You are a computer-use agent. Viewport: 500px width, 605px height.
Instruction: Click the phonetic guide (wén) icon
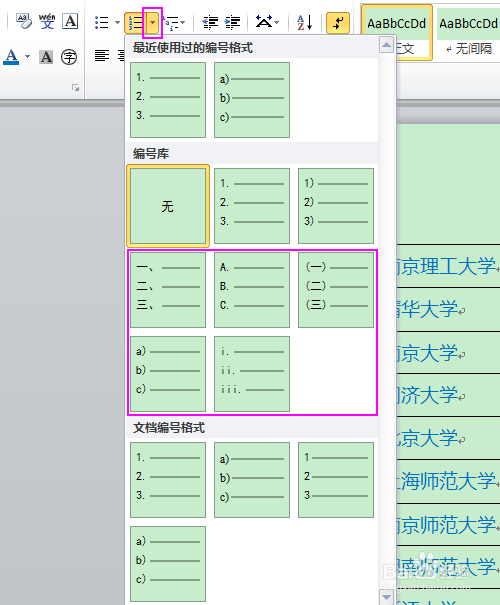click(x=47, y=21)
